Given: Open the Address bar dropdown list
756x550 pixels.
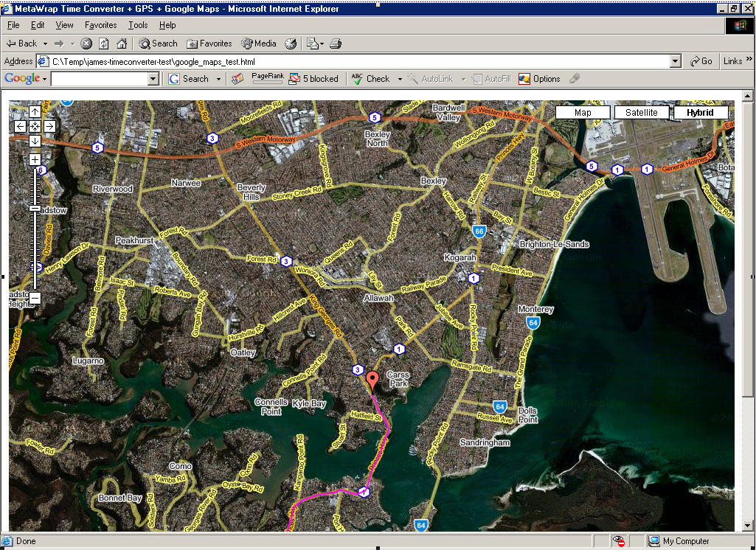Looking at the screenshot, I should (x=676, y=61).
